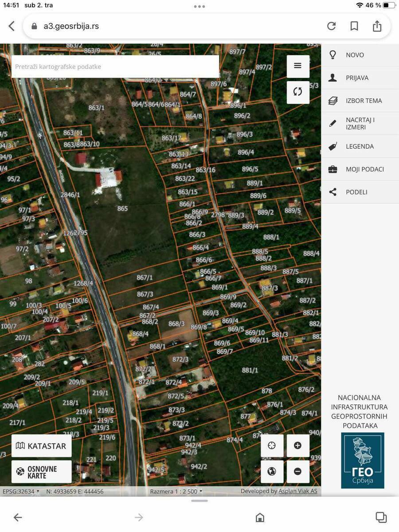Tap the browser share icon
The width and height of the screenshot is (399, 532).
click(x=377, y=26)
